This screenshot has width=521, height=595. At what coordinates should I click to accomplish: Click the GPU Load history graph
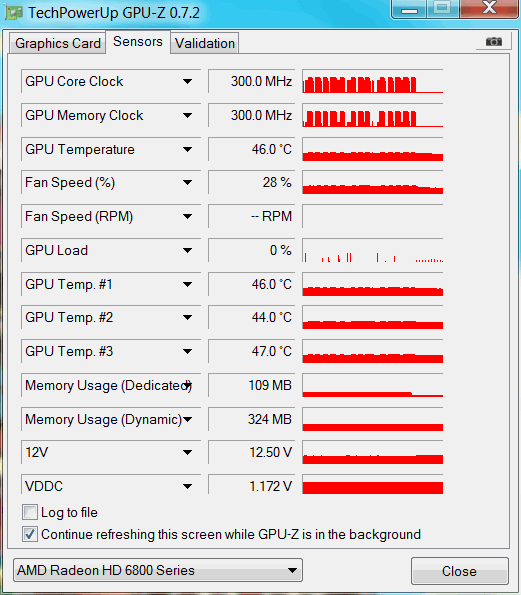point(373,250)
